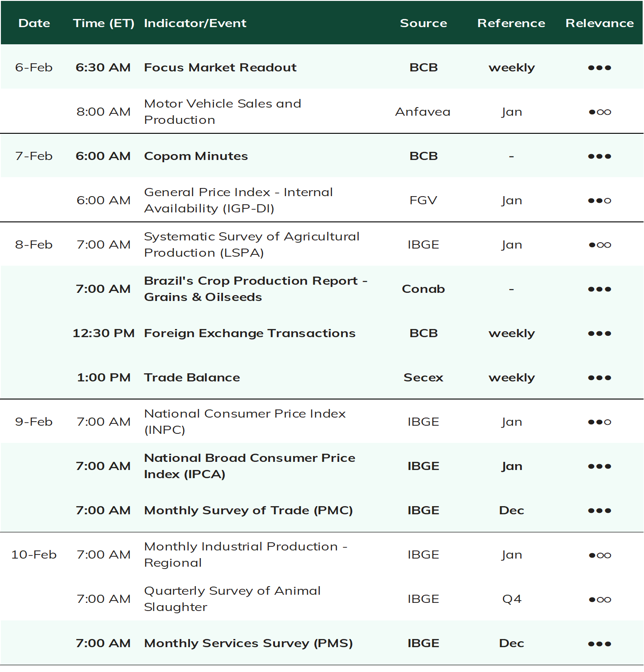Click relevance dots for Focus Market Readout

(600, 68)
